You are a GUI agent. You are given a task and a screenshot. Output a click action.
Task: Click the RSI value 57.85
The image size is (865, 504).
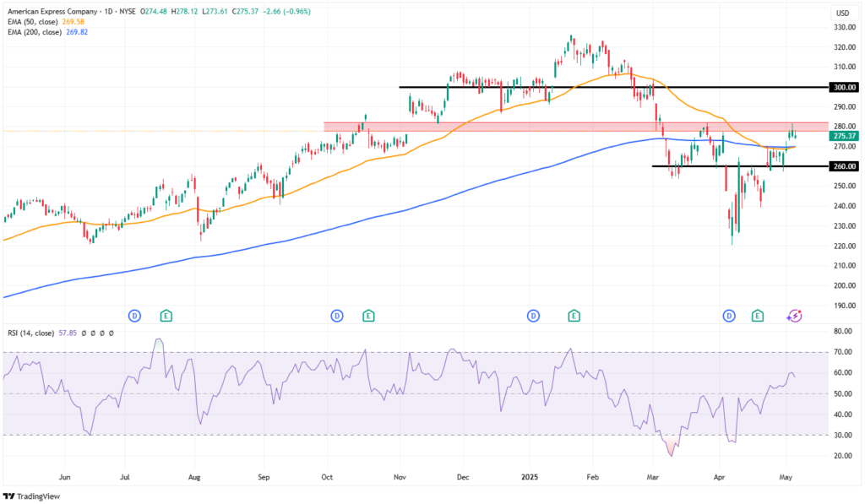pyautogui.click(x=68, y=333)
